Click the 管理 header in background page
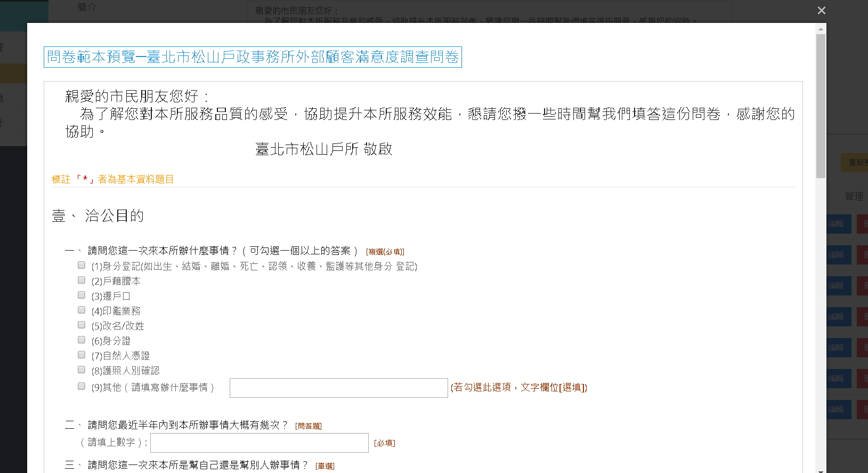 point(854,196)
